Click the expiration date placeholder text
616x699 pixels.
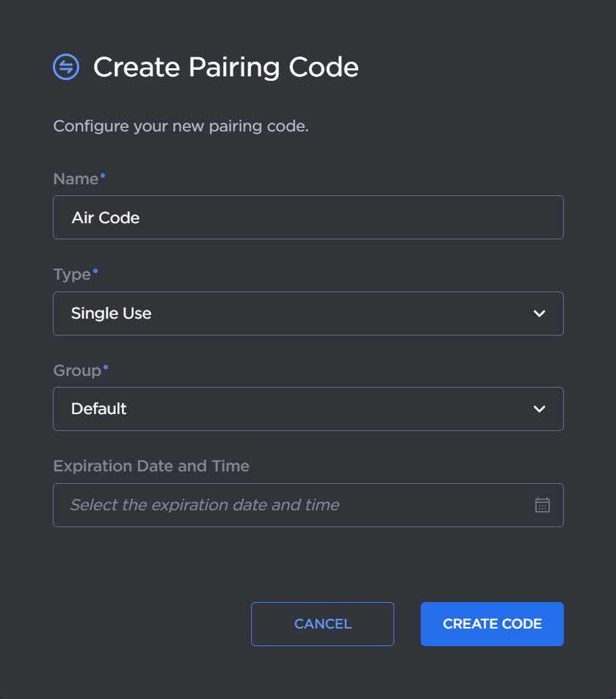coord(204,504)
